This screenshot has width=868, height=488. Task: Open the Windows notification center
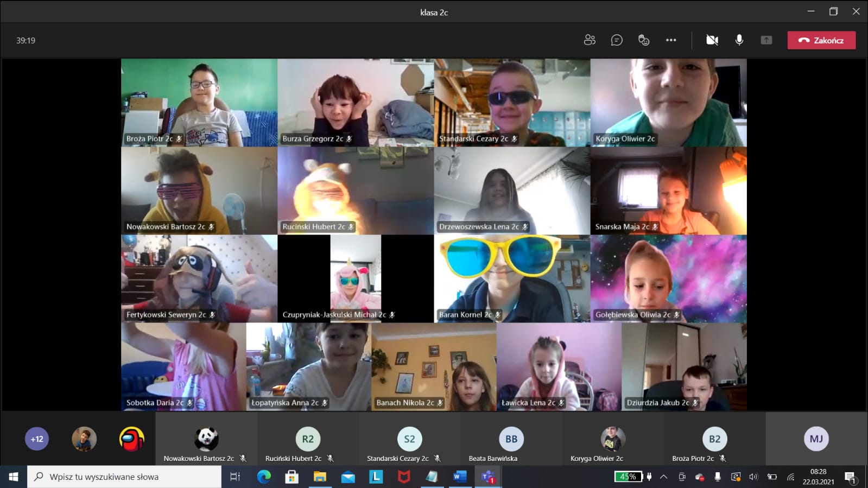(x=851, y=477)
